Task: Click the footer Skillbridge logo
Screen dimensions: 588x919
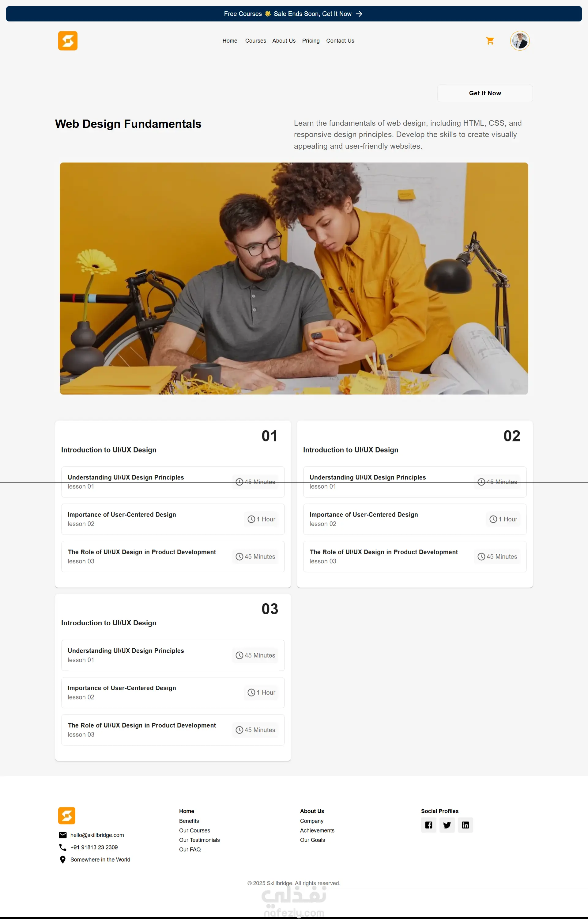Action: [67, 816]
